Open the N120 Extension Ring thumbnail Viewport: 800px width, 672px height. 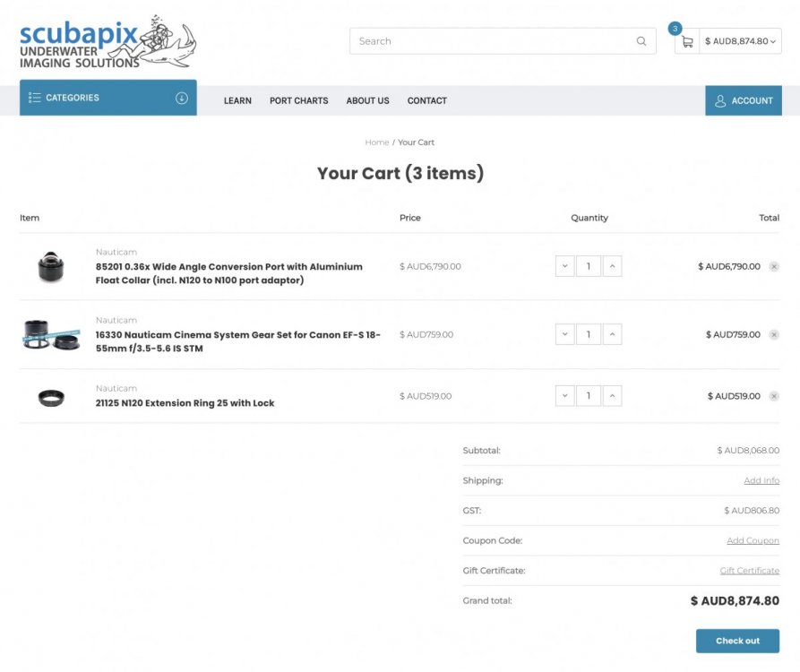[51, 398]
